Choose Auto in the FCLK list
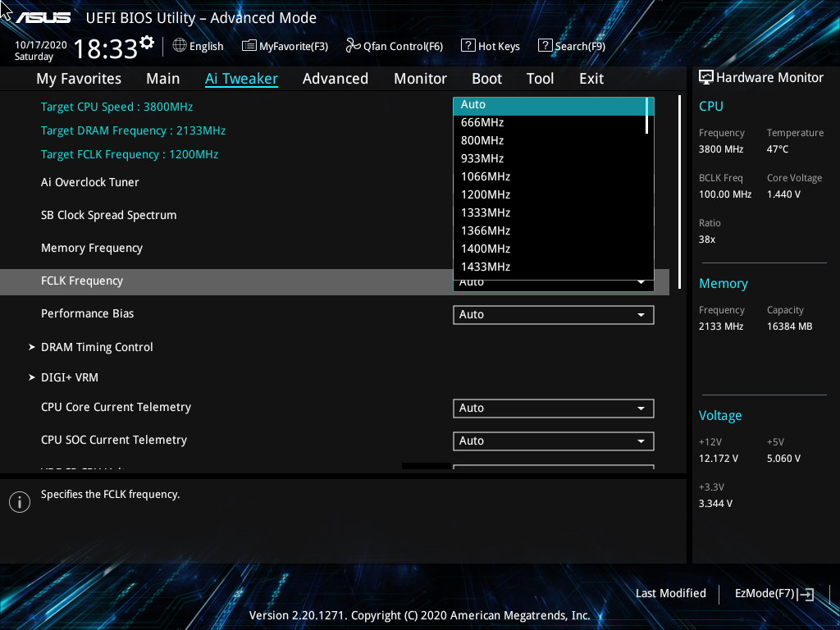Screen dimensions: 840x630 [550, 106]
